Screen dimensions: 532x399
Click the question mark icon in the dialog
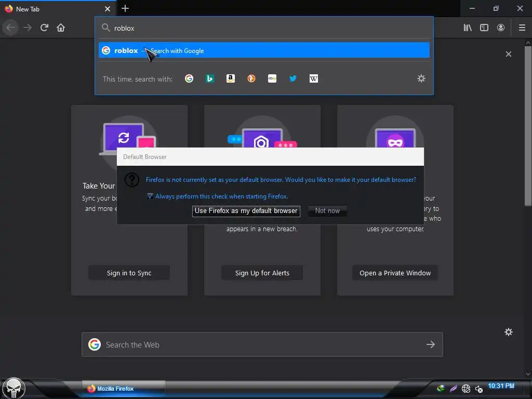coord(131,180)
